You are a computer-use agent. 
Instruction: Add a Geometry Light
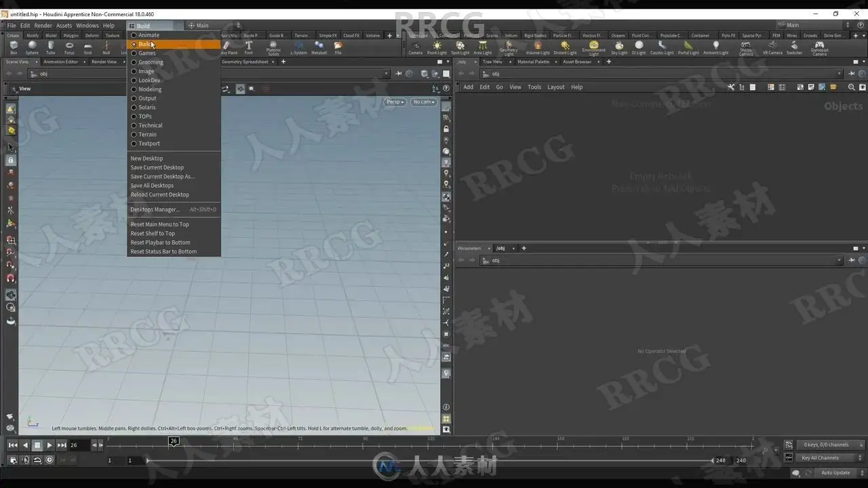pyautogui.click(x=509, y=48)
